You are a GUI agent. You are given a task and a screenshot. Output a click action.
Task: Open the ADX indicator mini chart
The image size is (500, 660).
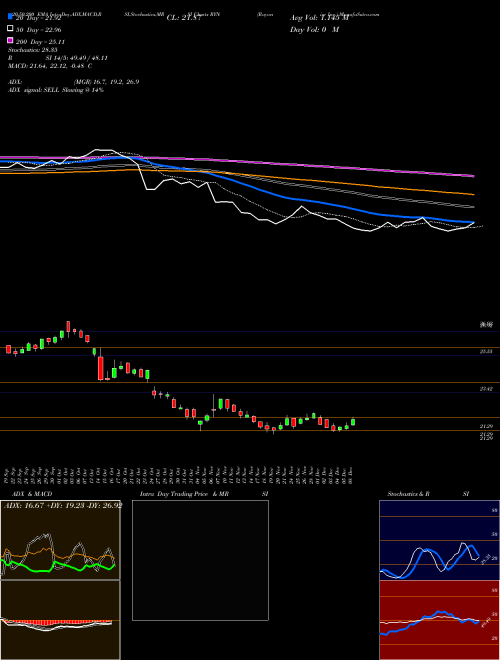[60, 540]
